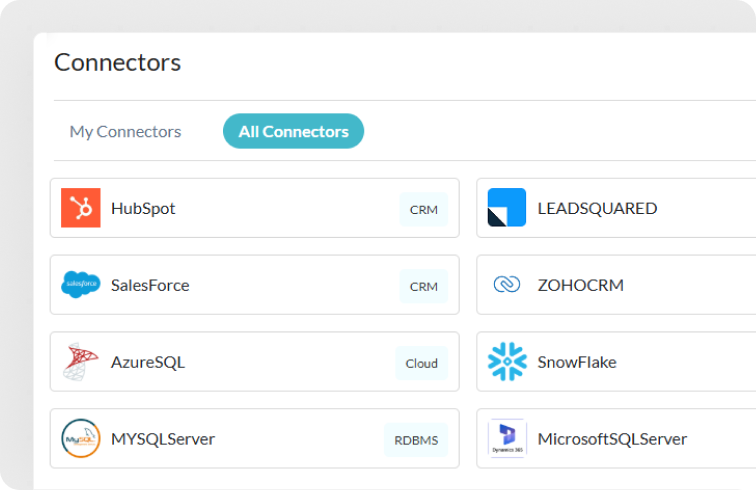Click the SnowFlake snowflake logo icon
Viewport: 756px width, 490px height.
click(x=506, y=362)
